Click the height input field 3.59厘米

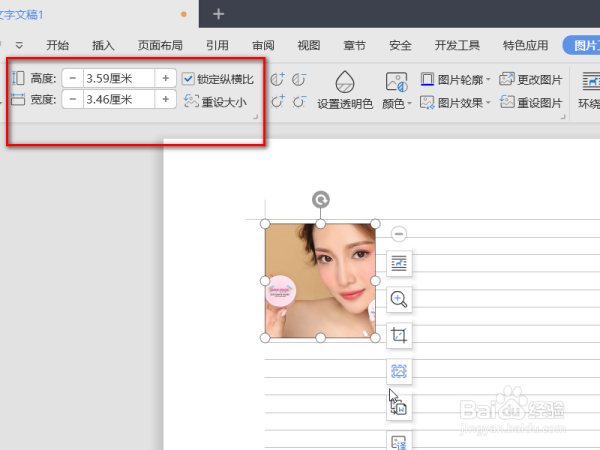point(119,78)
